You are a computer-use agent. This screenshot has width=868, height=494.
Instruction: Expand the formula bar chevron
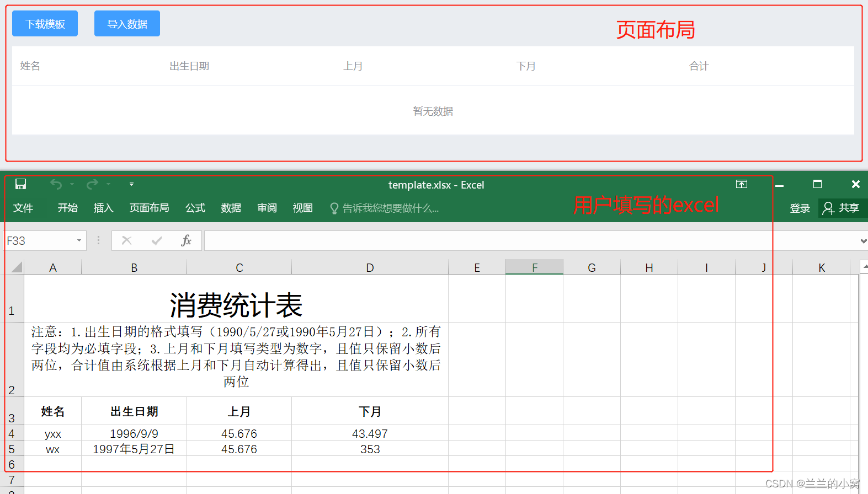(x=863, y=241)
